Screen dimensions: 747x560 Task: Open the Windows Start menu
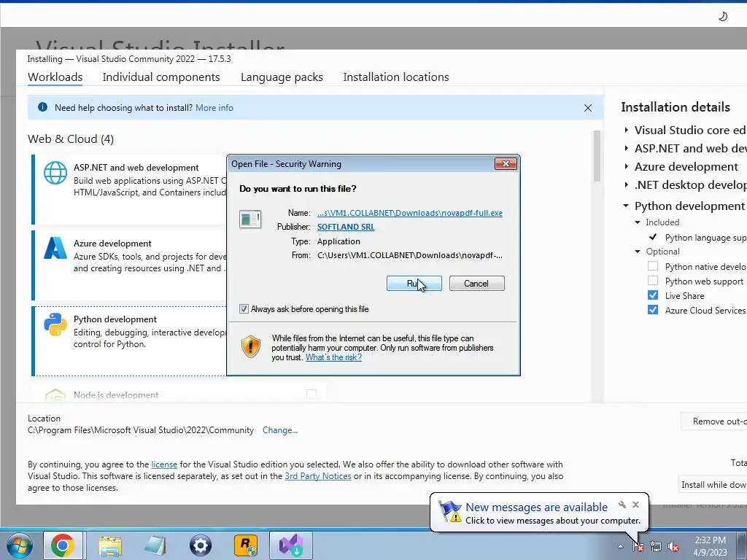click(x=19, y=545)
